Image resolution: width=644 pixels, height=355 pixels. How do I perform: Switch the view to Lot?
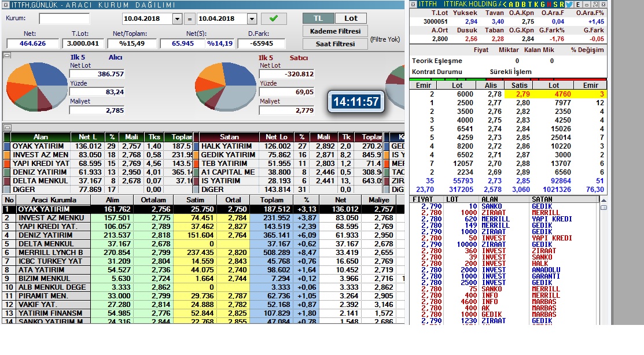[x=351, y=19]
